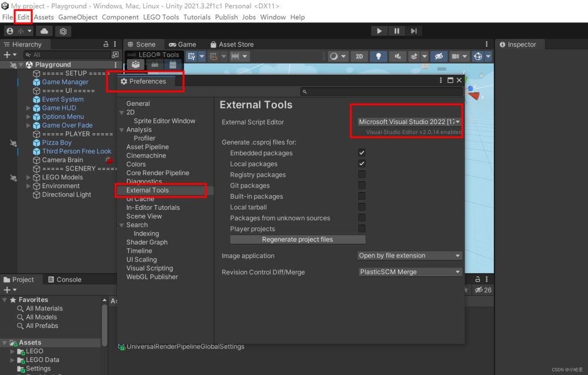Screen dimensions: 588x375
Task: Toggle scene lighting with the lightbulb icon
Action: pyautogui.click(x=378, y=56)
